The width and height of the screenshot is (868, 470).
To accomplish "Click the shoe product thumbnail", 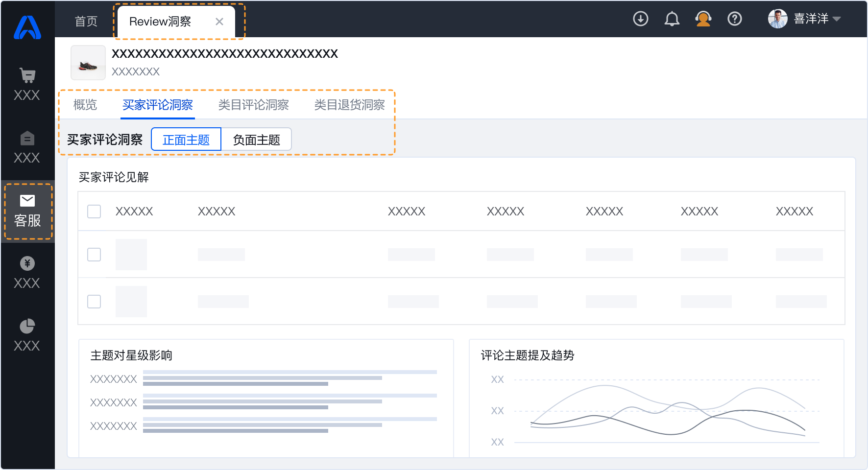I will 88,63.
